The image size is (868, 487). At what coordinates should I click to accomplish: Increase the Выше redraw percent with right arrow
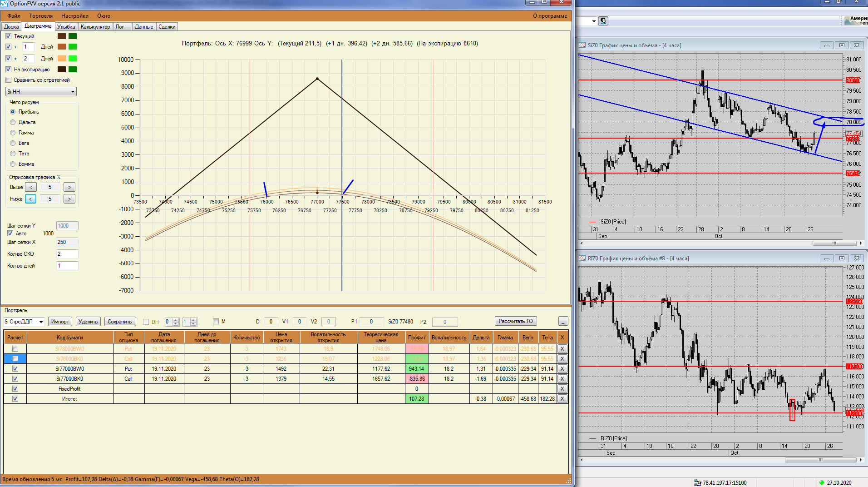[x=69, y=187]
